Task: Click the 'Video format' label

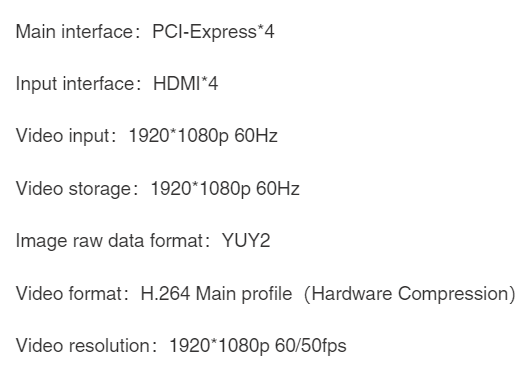Action: tap(68, 293)
